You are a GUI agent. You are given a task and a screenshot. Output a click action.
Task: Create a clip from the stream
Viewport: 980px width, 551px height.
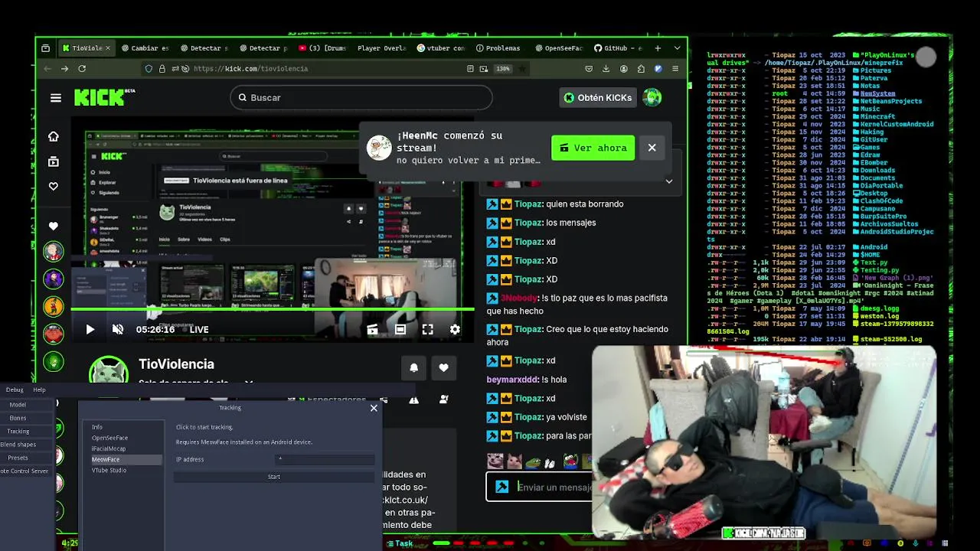[372, 329]
